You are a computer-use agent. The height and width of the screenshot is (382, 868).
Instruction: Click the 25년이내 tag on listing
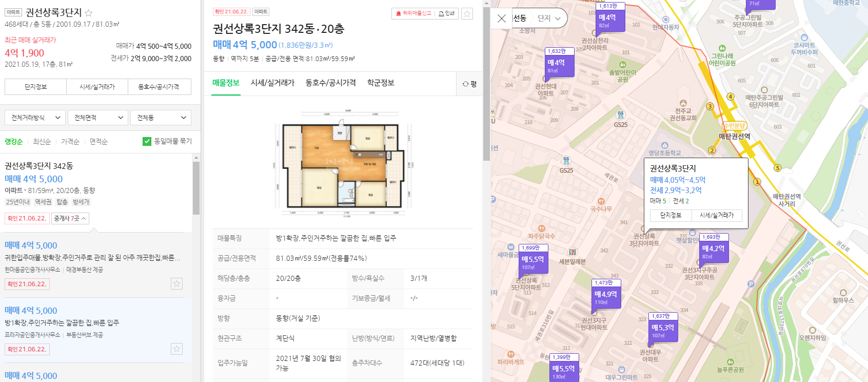tap(18, 202)
